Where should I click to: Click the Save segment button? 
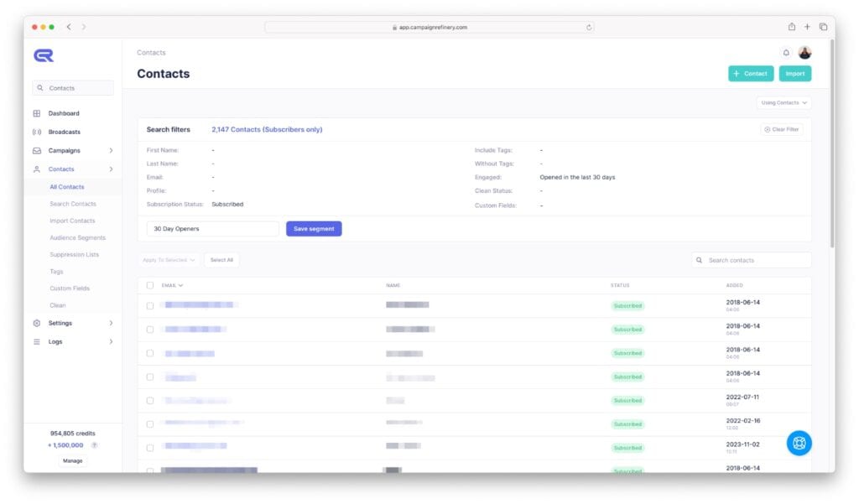click(314, 229)
